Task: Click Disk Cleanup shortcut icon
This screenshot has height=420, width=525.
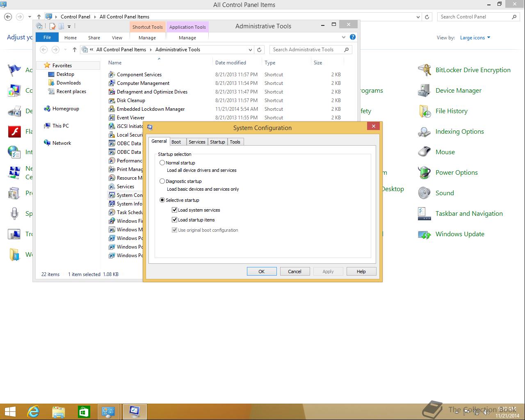Action: click(x=112, y=100)
